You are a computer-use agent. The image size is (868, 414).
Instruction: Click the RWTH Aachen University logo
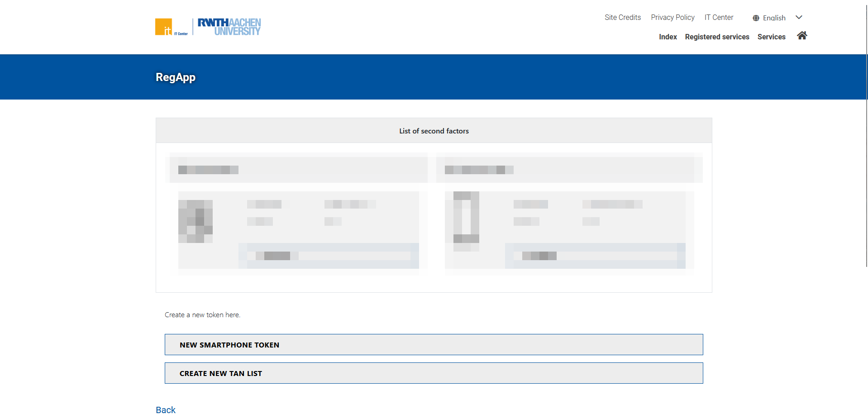(229, 27)
